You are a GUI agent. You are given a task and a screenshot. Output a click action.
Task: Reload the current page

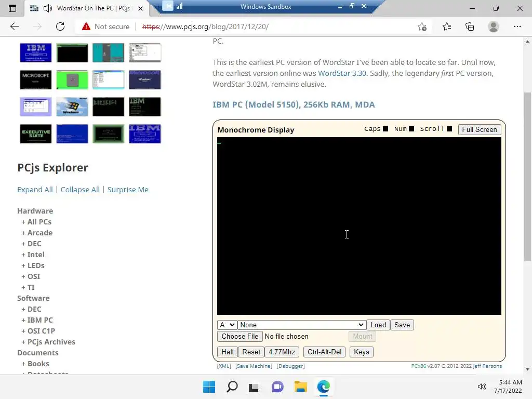coord(60,26)
